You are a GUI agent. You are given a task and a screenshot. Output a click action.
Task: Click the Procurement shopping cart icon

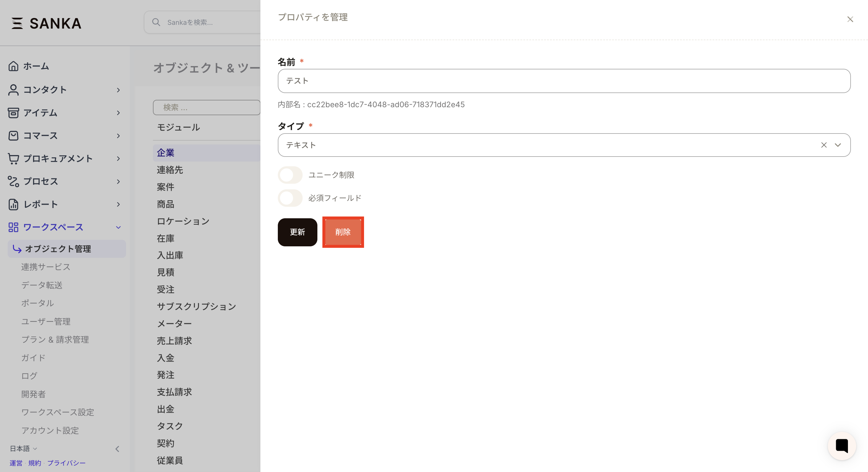point(14,158)
